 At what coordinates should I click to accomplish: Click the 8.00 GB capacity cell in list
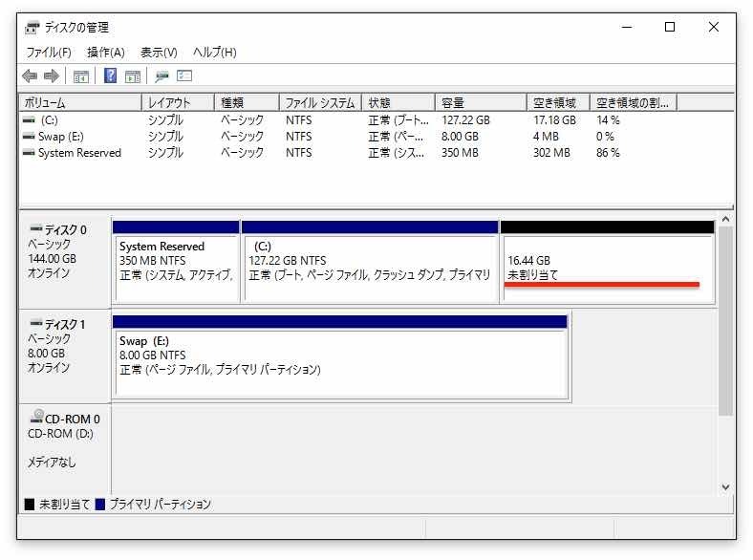pyautogui.click(x=460, y=137)
